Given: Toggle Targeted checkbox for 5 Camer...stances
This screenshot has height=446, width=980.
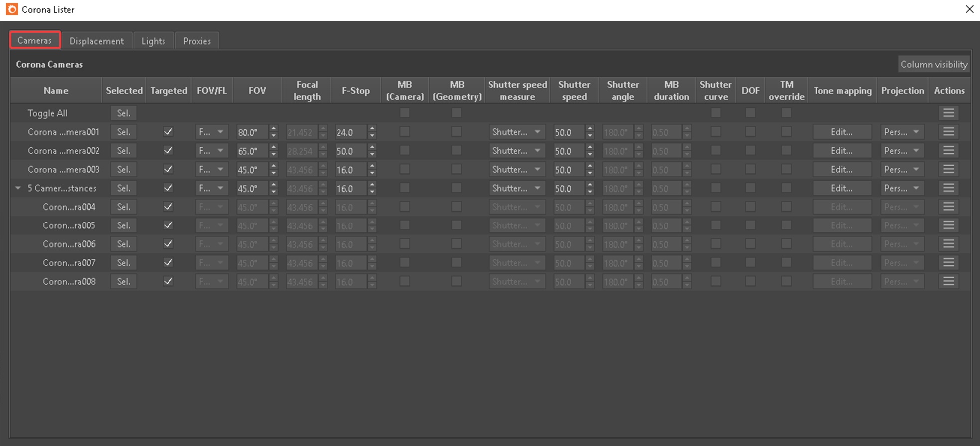Looking at the screenshot, I should [x=168, y=188].
